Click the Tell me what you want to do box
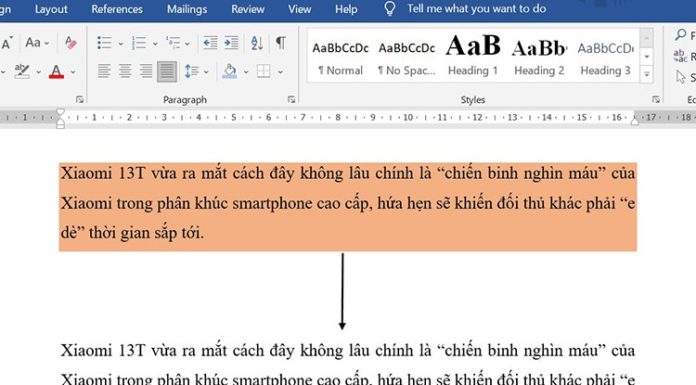The height and width of the screenshot is (385, 696). point(477,8)
